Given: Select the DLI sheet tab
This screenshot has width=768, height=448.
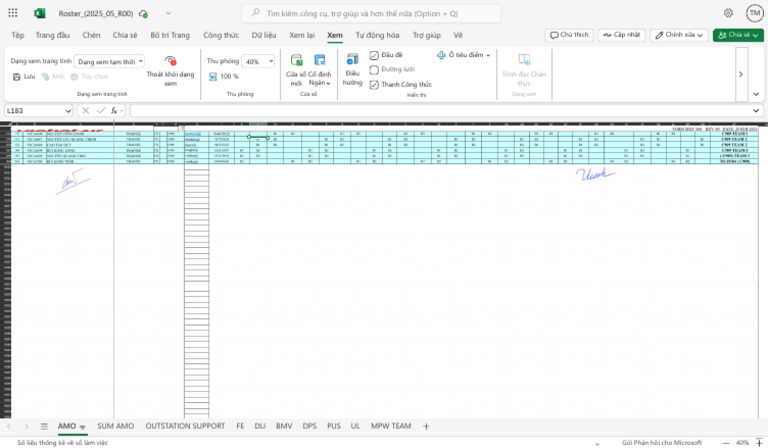Looking at the screenshot, I should 260,426.
